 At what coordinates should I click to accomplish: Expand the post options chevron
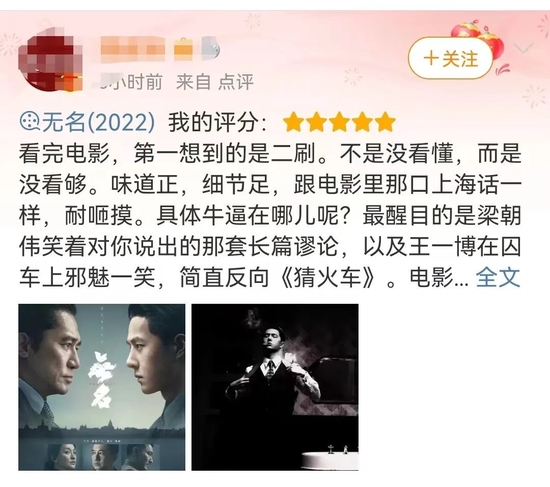(x=523, y=48)
